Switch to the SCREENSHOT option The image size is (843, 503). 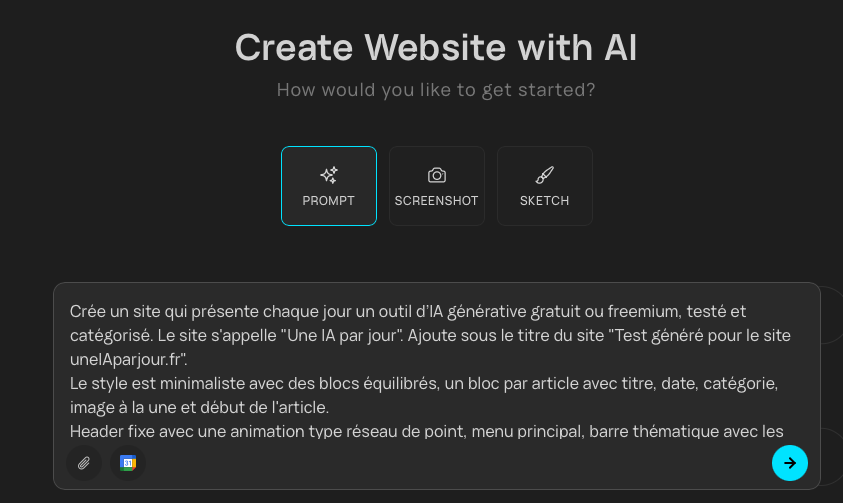pos(437,201)
